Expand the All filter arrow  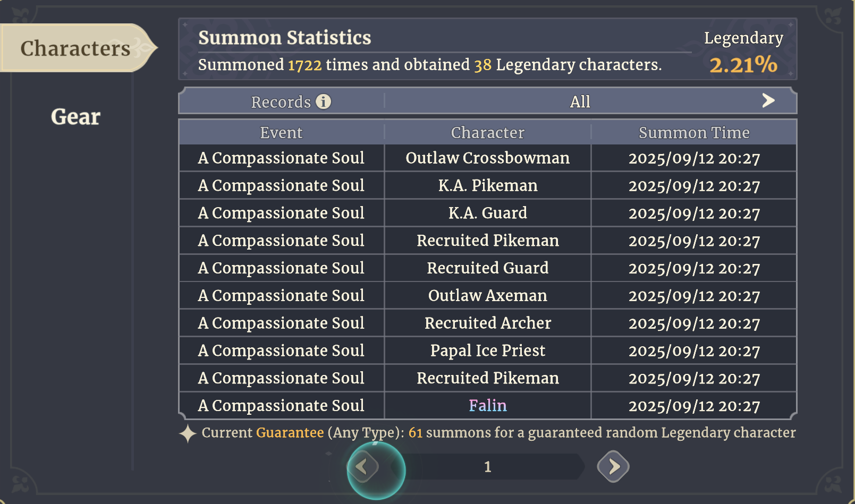click(x=768, y=100)
